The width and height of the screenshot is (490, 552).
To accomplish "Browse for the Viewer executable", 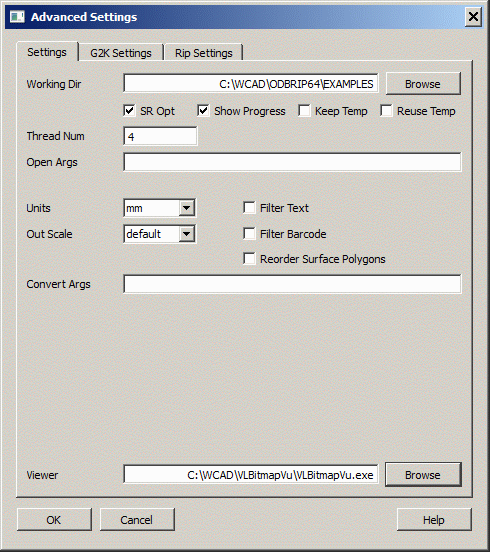I will (x=423, y=475).
